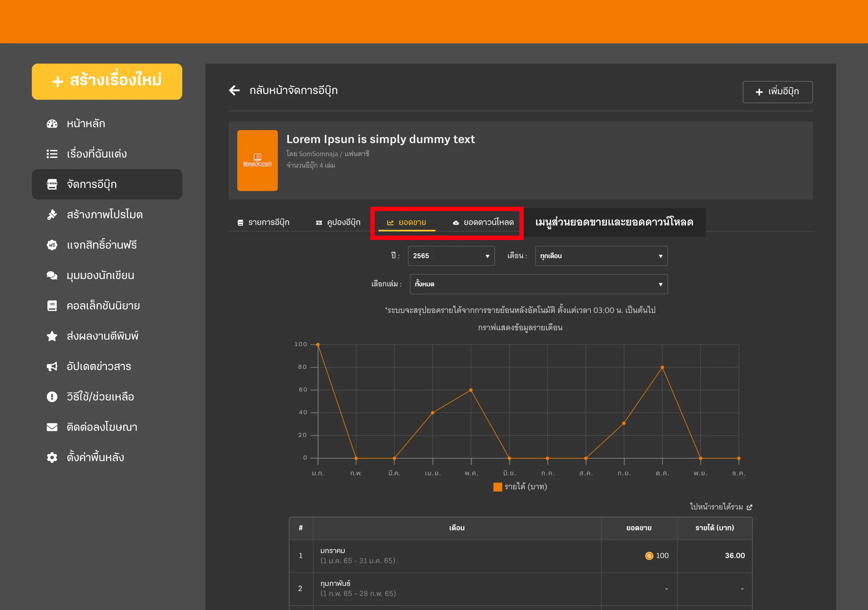The height and width of the screenshot is (610, 868).
Task: Click the ต.ค. data point at 80 on the chart
Action: click(662, 367)
